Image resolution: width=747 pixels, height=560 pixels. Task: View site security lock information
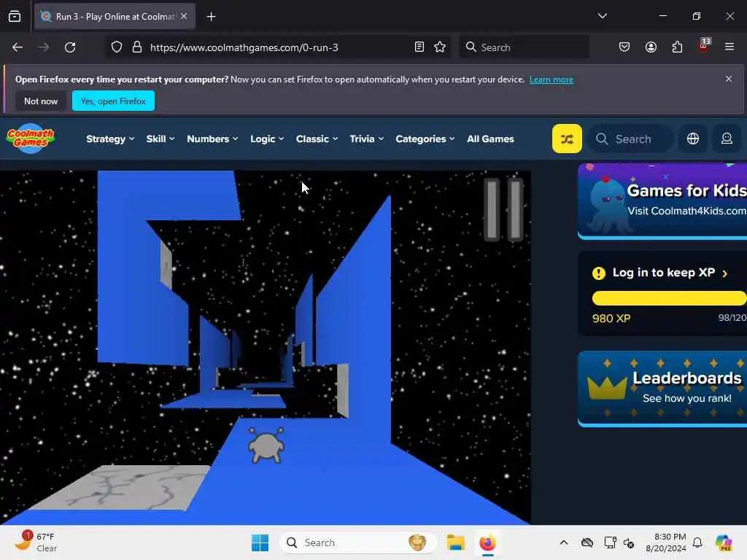click(x=137, y=47)
